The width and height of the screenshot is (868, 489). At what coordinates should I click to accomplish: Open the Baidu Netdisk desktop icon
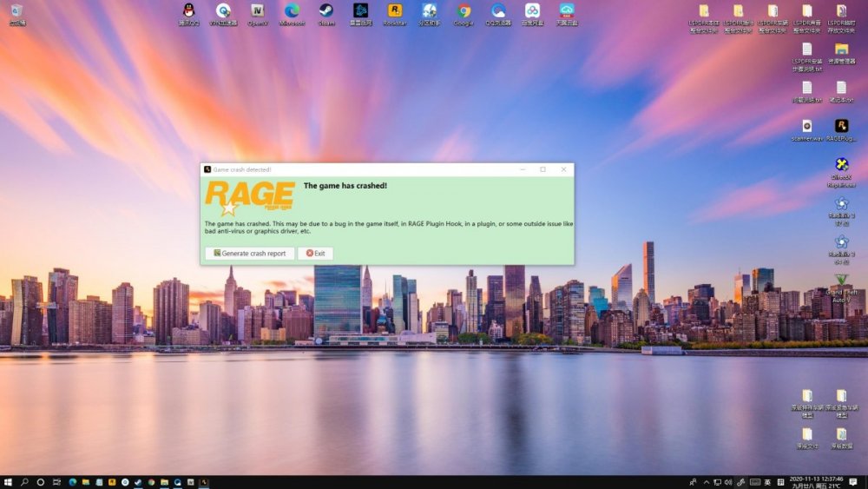[532, 15]
